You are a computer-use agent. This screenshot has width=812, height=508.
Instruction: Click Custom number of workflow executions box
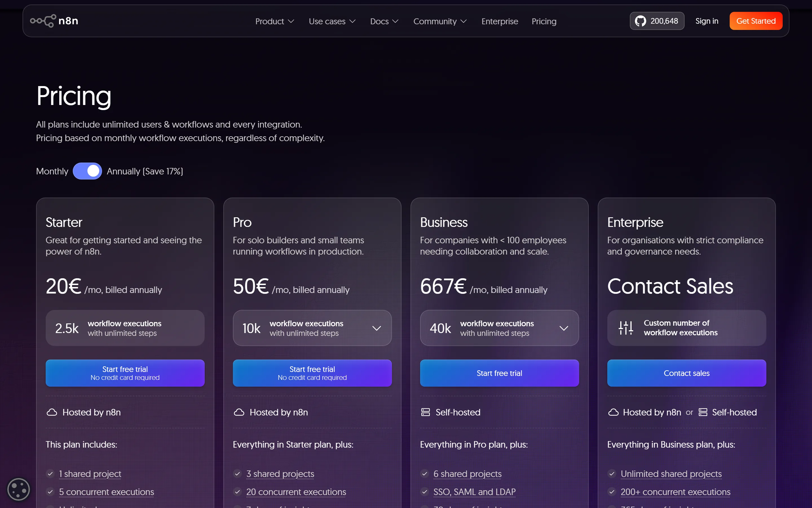coord(687,328)
